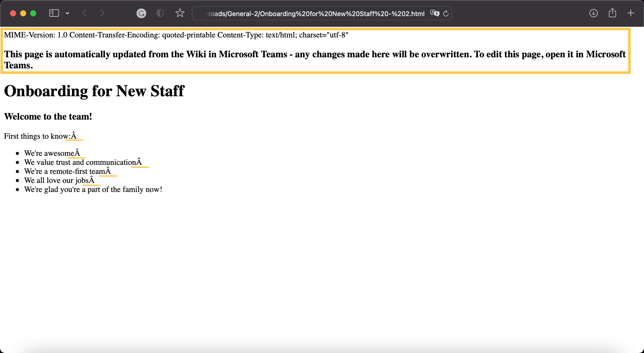Minimize the Safari window
This screenshot has height=353, width=644.
click(23, 13)
